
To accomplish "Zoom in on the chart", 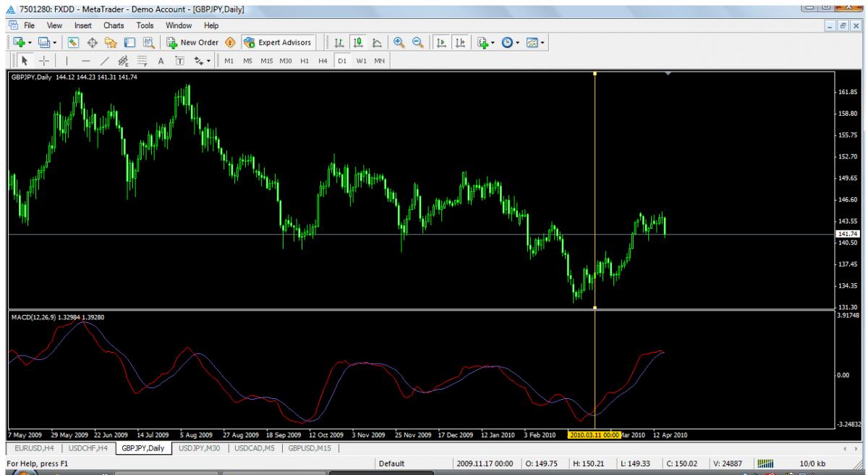I will pos(399,42).
